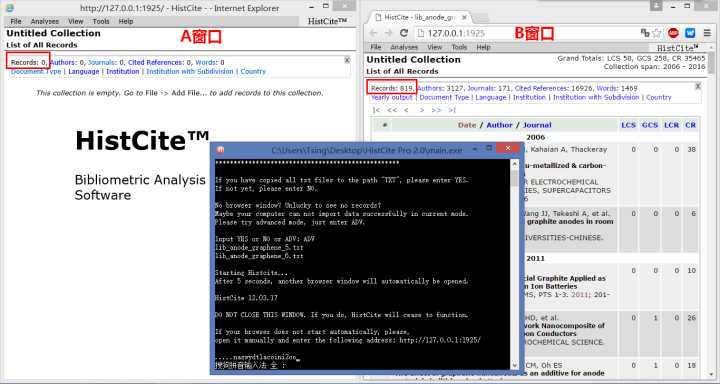Click Authors link in window B
720x384 pixels.
pyautogui.click(x=431, y=88)
